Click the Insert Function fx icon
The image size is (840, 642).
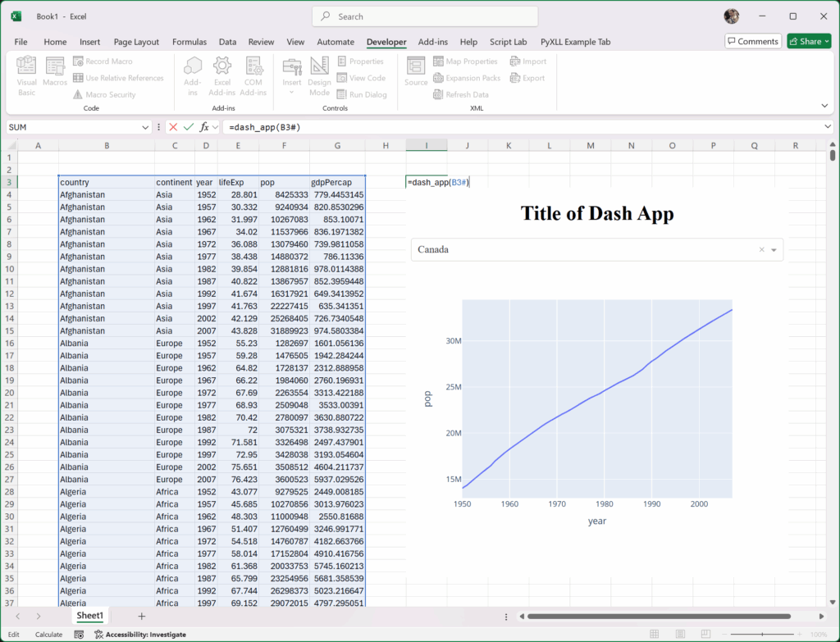[205, 127]
